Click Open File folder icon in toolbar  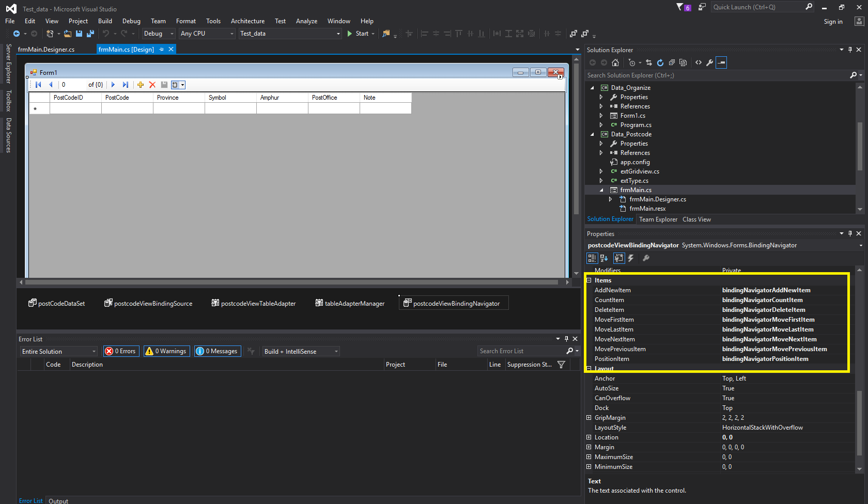click(x=68, y=34)
